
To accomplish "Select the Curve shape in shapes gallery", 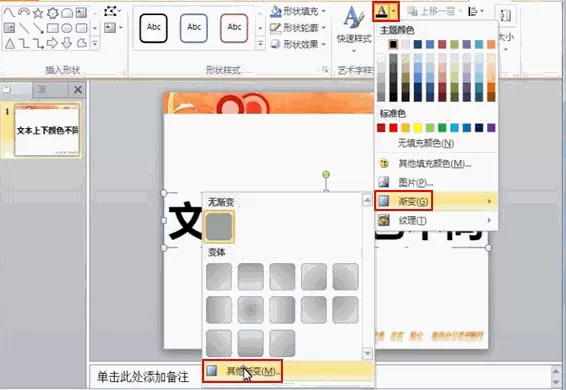I will [x=9, y=13].
